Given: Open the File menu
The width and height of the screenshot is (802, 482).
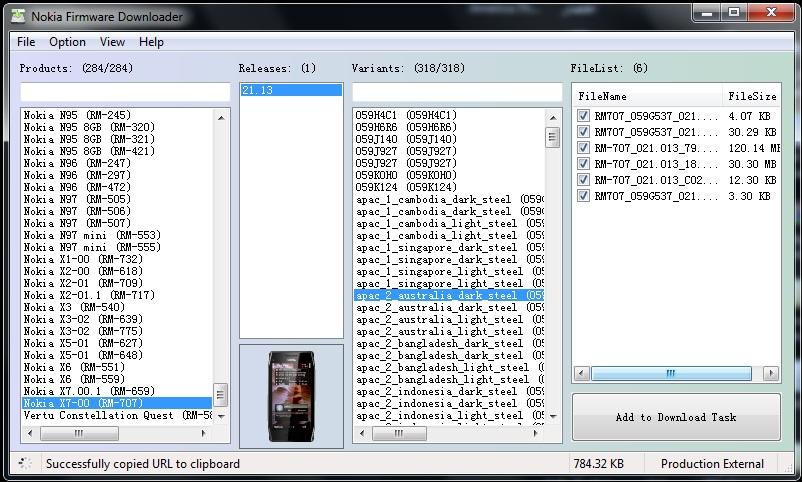Looking at the screenshot, I should 26,42.
